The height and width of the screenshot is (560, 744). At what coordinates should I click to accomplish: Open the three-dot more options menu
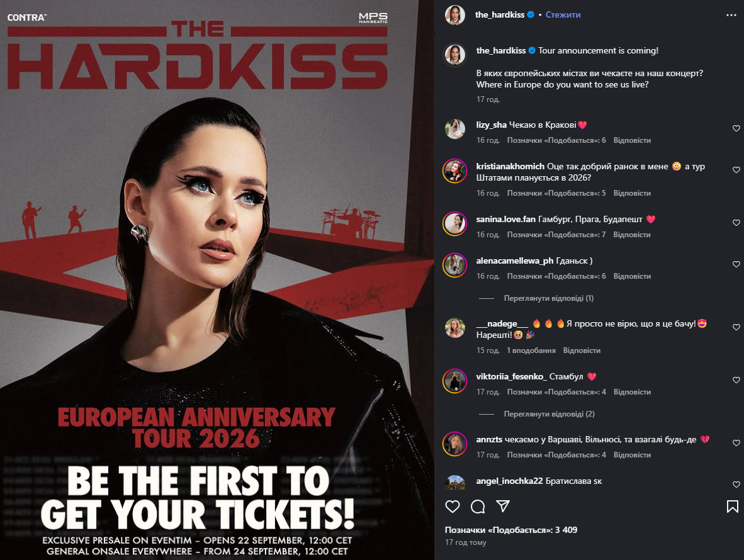point(731,15)
